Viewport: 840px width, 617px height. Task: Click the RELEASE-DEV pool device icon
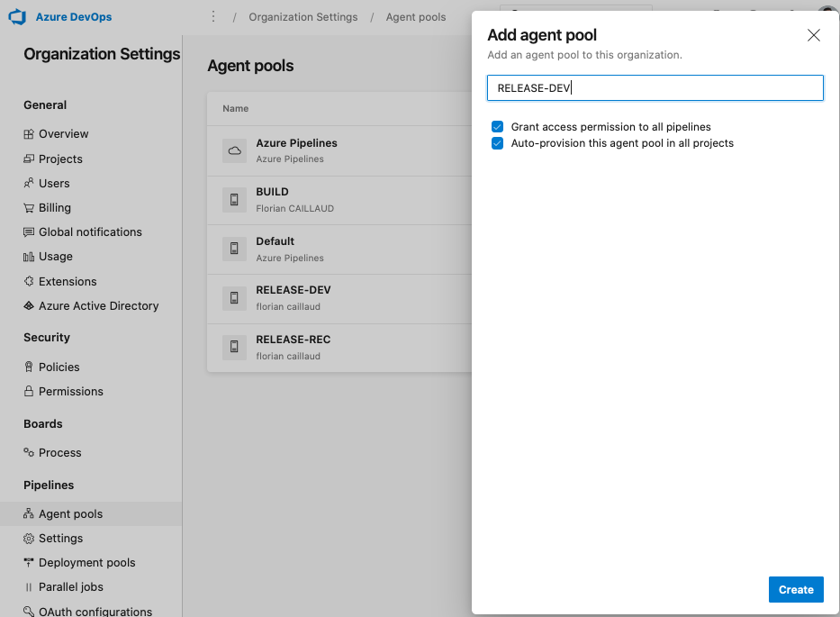coord(235,298)
